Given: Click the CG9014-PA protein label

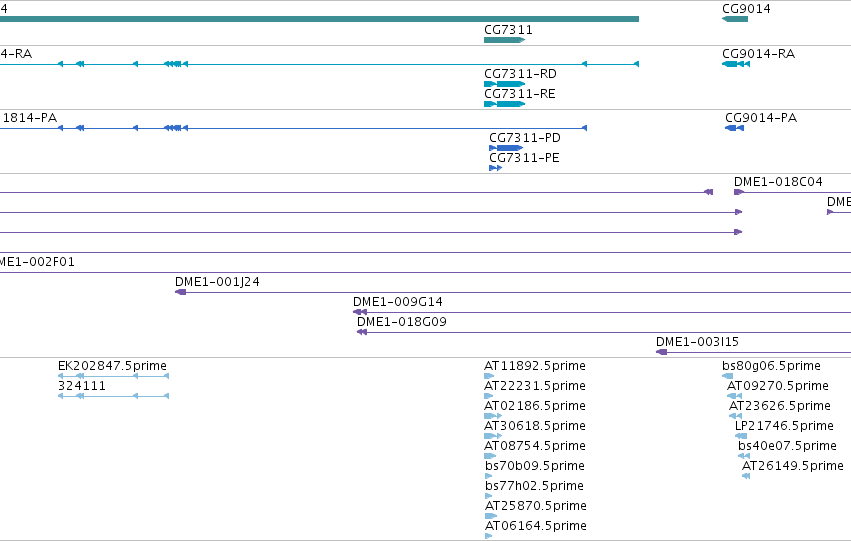Looking at the screenshot, I should pyautogui.click(x=761, y=118).
